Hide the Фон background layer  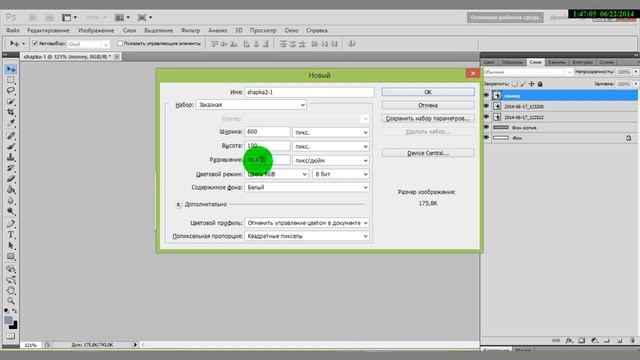click(486, 138)
